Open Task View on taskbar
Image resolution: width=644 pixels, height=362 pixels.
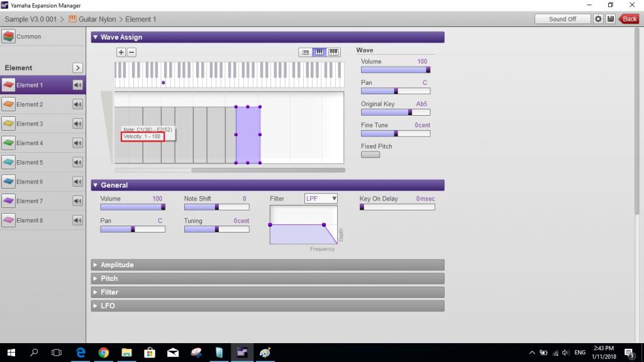pos(57,353)
